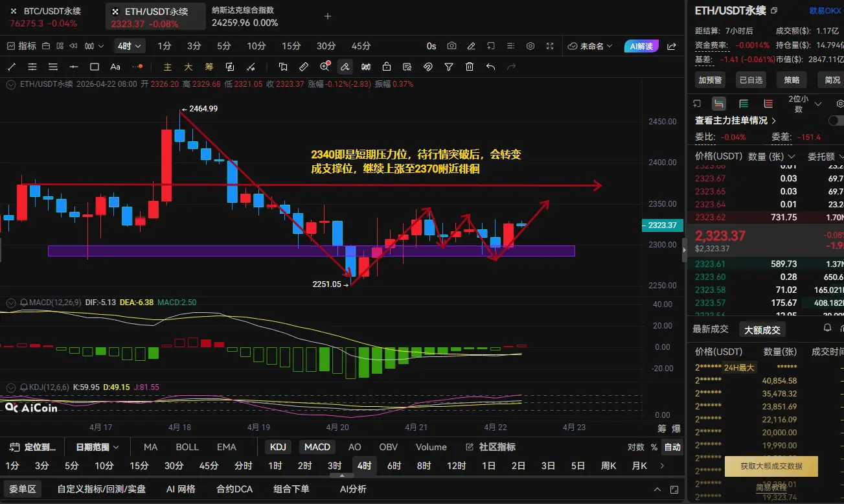Enable the Volume indicator
Image resolution: width=844 pixels, height=504 pixels.
tap(431, 447)
